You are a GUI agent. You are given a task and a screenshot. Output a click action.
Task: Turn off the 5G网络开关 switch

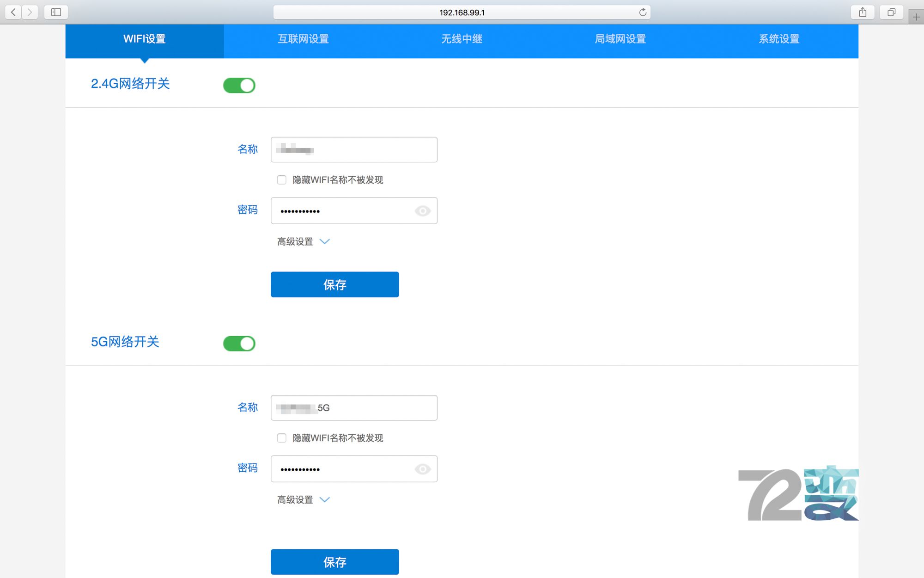tap(239, 343)
